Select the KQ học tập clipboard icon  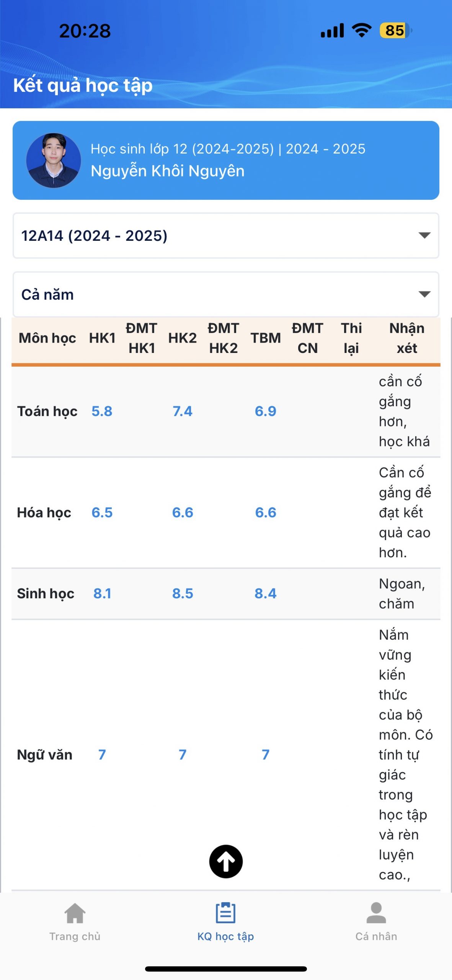pyautogui.click(x=225, y=913)
